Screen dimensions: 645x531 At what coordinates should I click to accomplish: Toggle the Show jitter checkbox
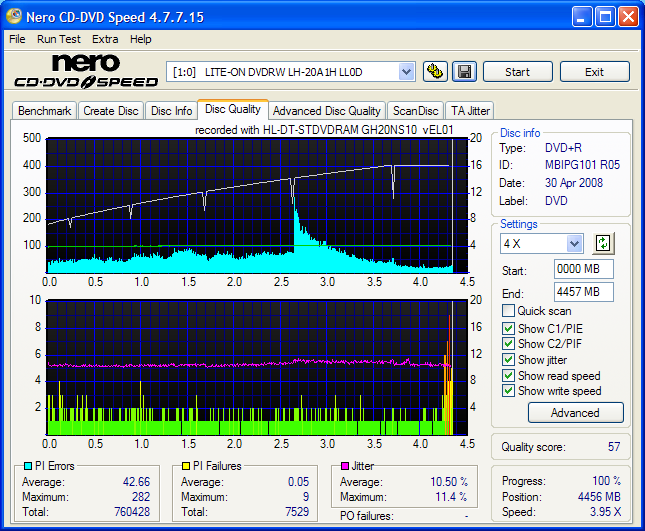(x=508, y=359)
